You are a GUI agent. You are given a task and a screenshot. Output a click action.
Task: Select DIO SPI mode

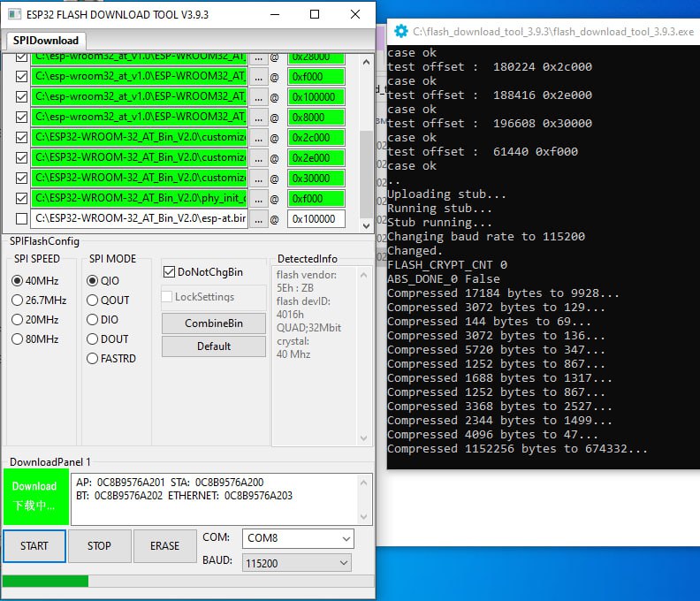coord(92,320)
